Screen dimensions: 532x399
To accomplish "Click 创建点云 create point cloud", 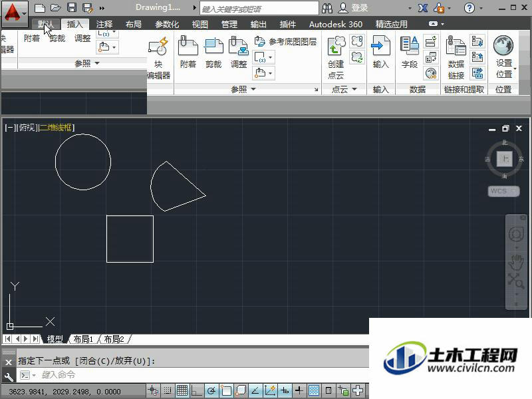I will (336, 58).
